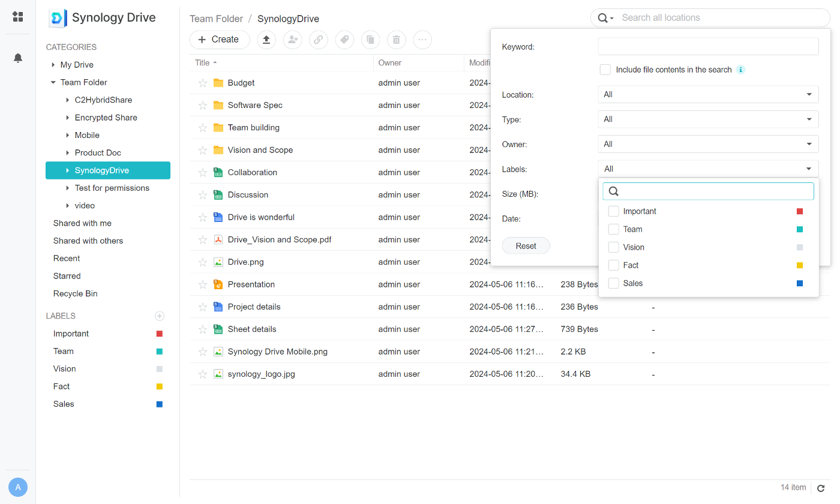The width and height of the screenshot is (840, 504).
Task: Check the Team label checkbox
Action: click(x=613, y=229)
